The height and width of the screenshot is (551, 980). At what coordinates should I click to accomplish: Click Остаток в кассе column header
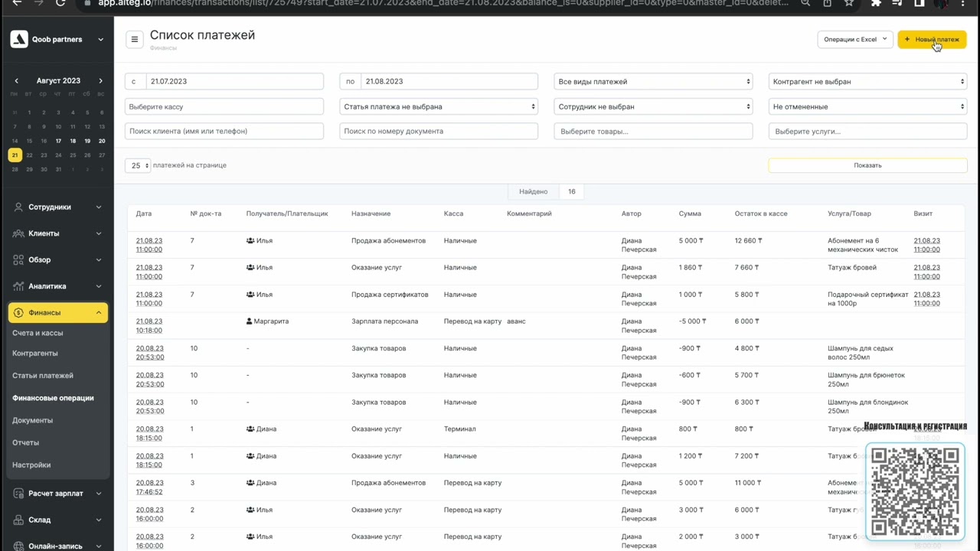[761, 214]
